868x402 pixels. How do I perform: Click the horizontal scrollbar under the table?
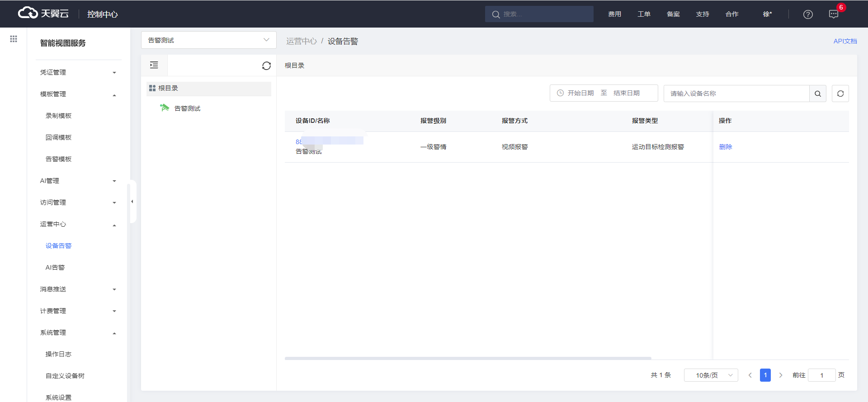pyautogui.click(x=468, y=358)
